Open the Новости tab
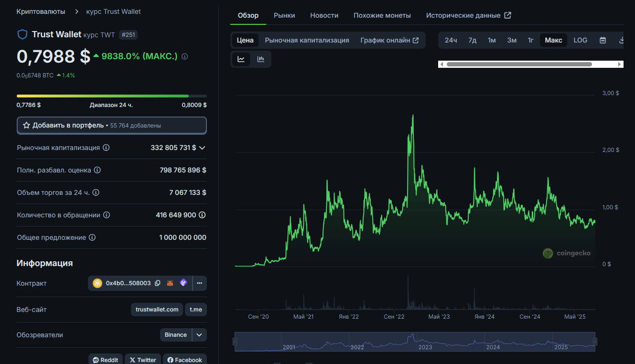 (x=324, y=15)
